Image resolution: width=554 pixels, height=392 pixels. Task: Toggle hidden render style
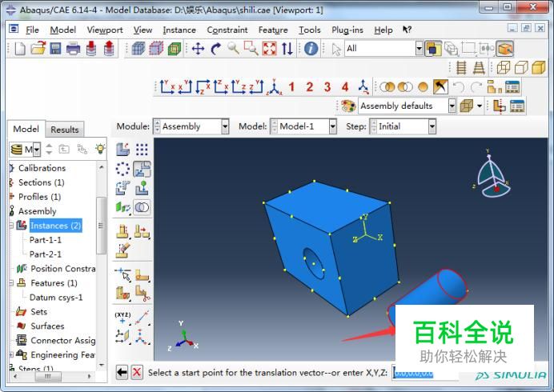(x=521, y=67)
